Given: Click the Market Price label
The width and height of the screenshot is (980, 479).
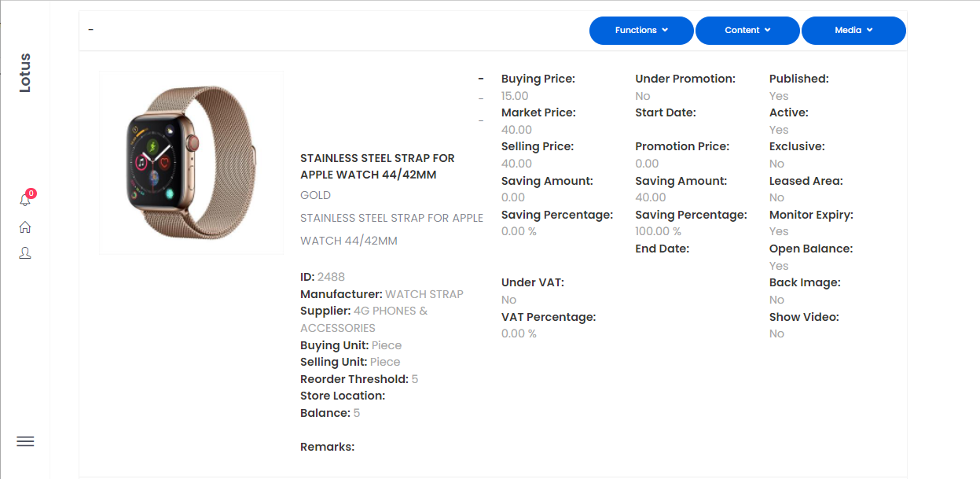Looking at the screenshot, I should [538, 112].
